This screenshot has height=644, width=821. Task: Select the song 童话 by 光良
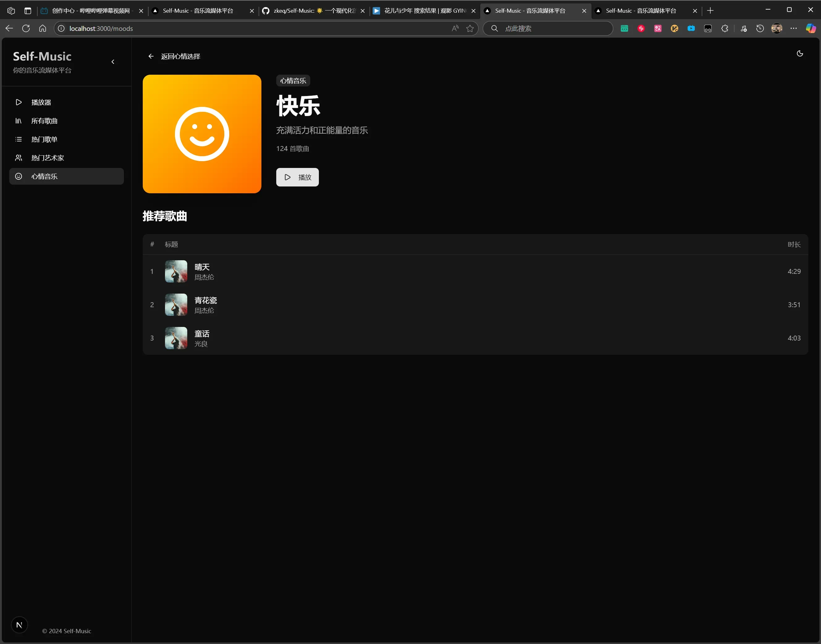pyautogui.click(x=202, y=334)
